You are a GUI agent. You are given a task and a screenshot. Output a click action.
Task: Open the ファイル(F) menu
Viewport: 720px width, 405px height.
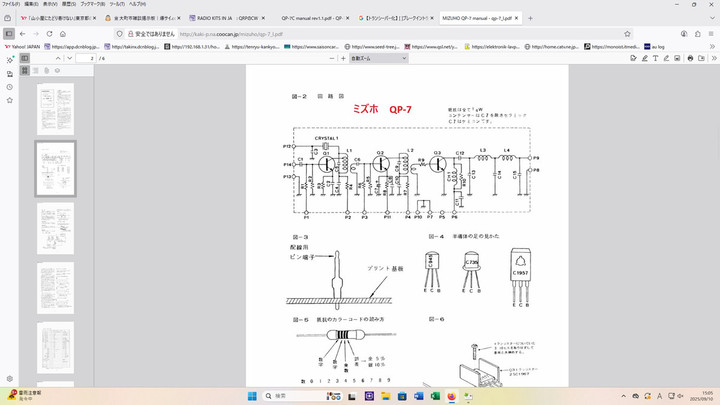coord(11,4)
